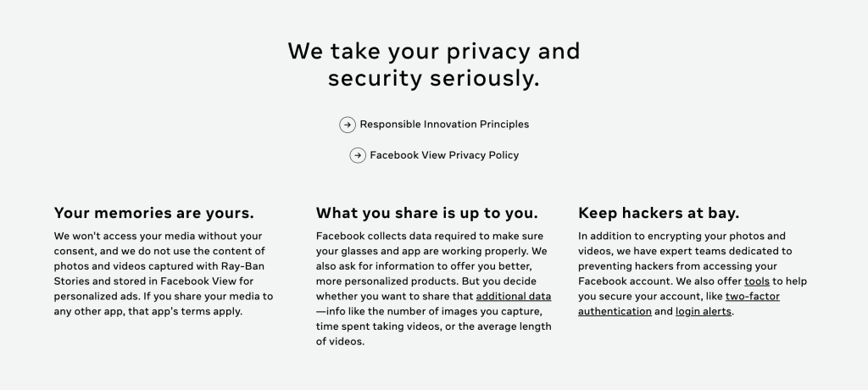Click the "security seriously." line of the headline
This screenshot has width=868, height=390.
(433, 78)
